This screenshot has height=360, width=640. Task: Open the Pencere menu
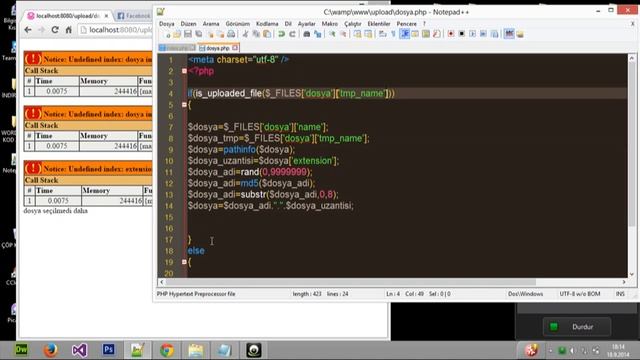click(407, 24)
